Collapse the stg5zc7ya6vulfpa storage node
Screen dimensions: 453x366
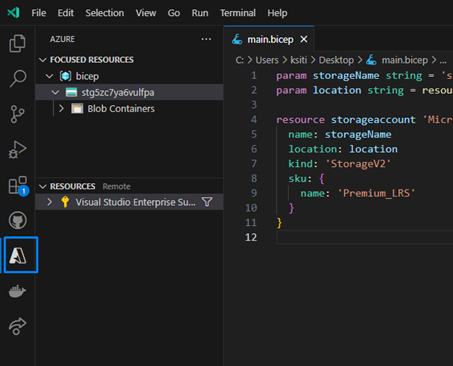click(55, 92)
